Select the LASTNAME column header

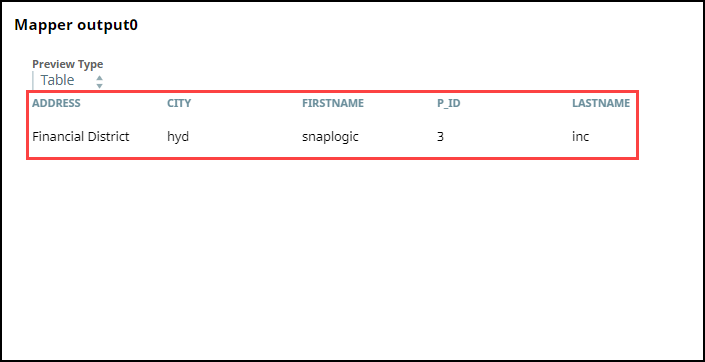coord(601,103)
